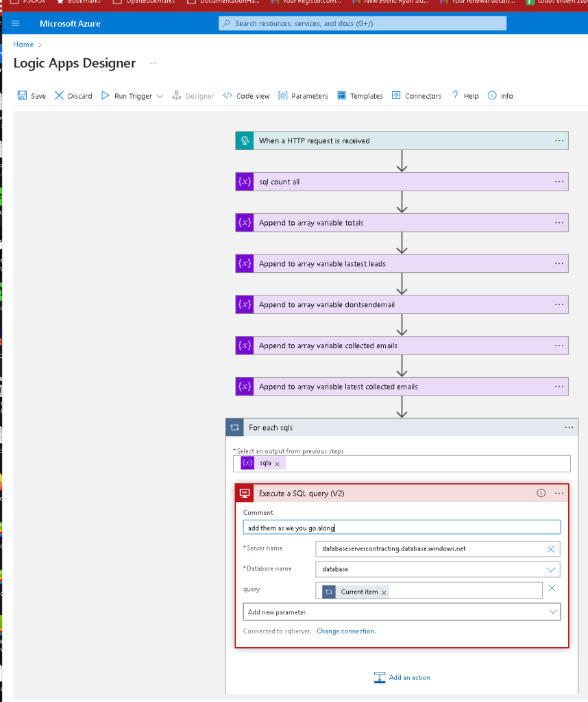Viewport: 588px width, 702px height.
Task: Open Info from the toolbar
Action: tap(500, 96)
